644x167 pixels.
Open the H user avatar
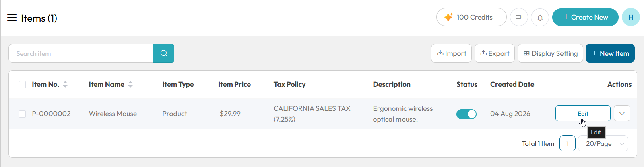[631, 17]
